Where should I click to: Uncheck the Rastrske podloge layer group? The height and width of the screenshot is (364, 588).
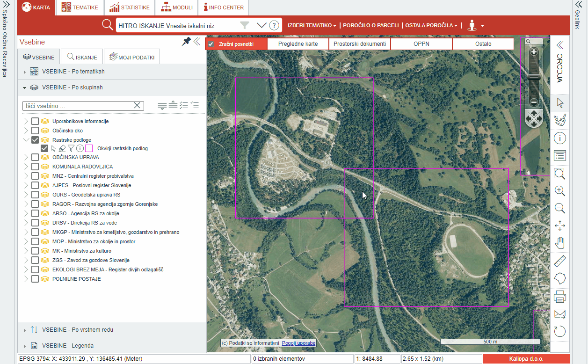[35, 140]
